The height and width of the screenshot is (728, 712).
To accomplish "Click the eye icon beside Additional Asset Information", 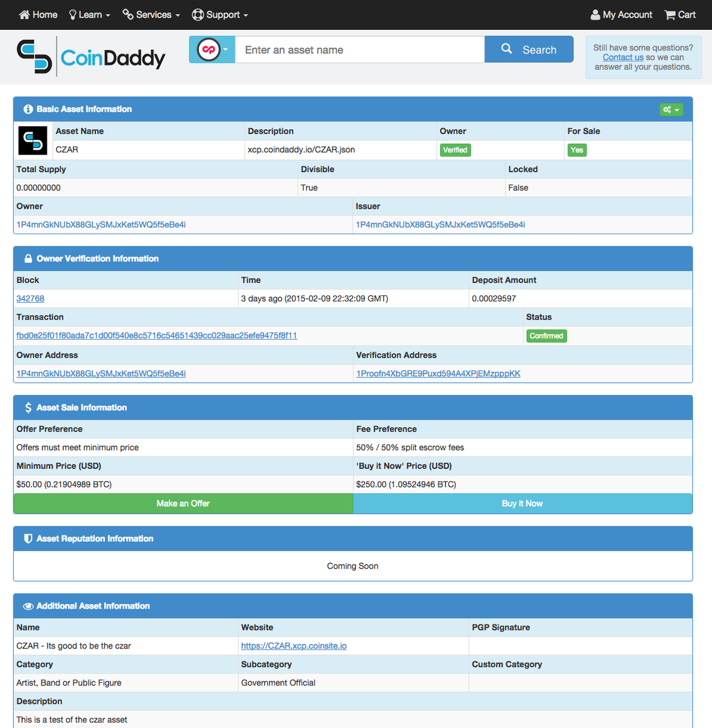I will (28, 606).
